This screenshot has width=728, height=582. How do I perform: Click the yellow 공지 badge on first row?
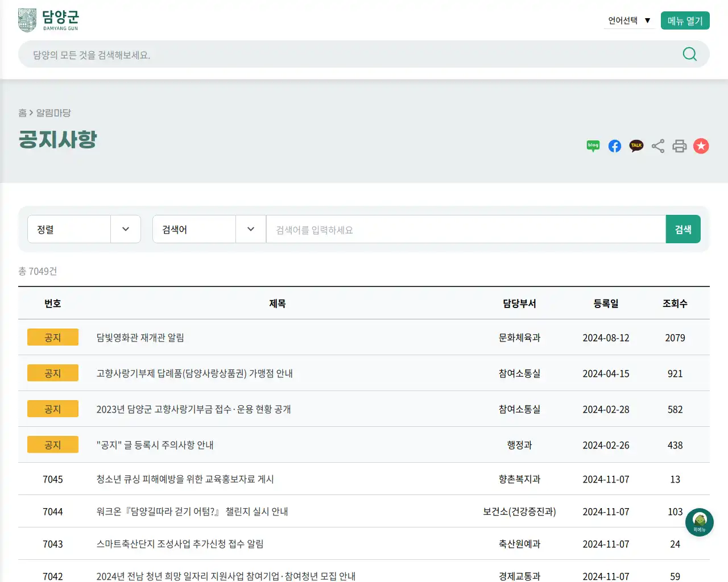52,337
